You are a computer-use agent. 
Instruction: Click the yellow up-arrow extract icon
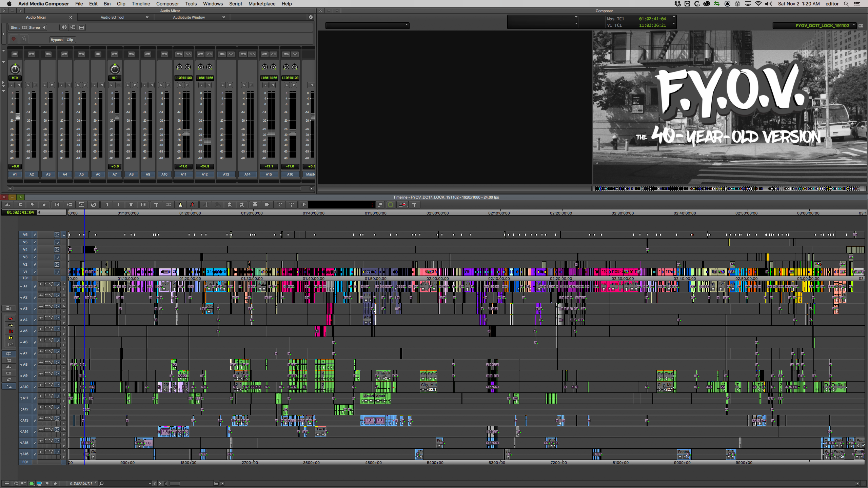(180, 205)
